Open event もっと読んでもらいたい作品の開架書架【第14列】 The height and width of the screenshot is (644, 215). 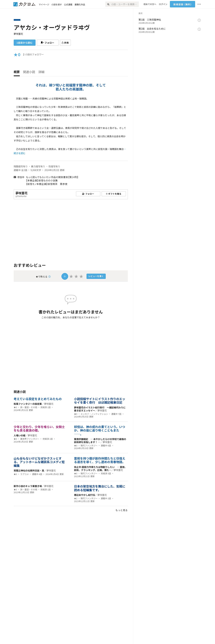pyautogui.click(x=53, y=177)
